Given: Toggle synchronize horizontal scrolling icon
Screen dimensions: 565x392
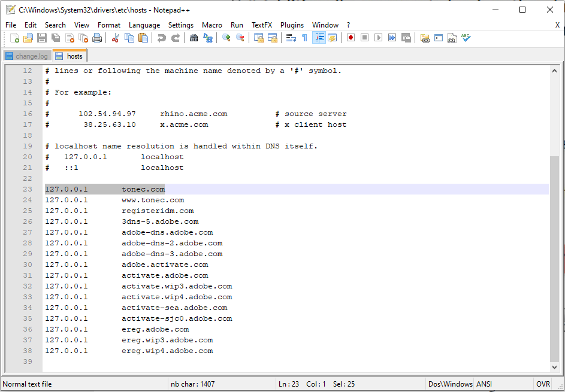Looking at the screenshot, I should tap(273, 38).
